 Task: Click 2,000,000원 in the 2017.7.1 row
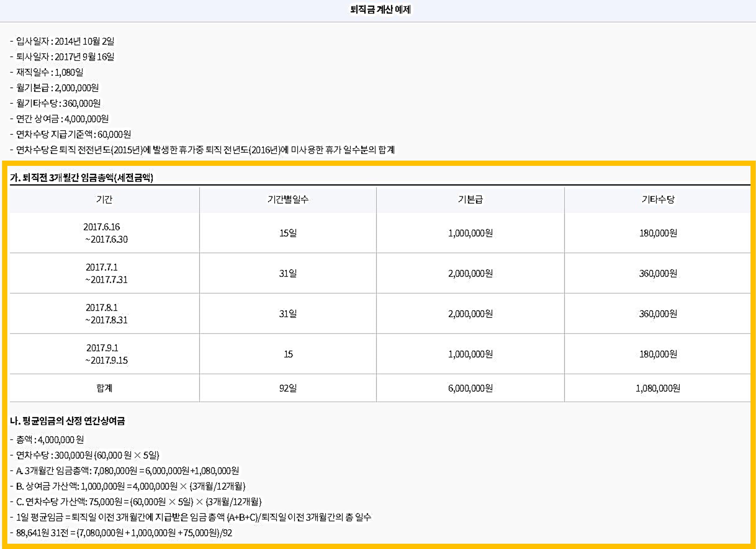470,273
